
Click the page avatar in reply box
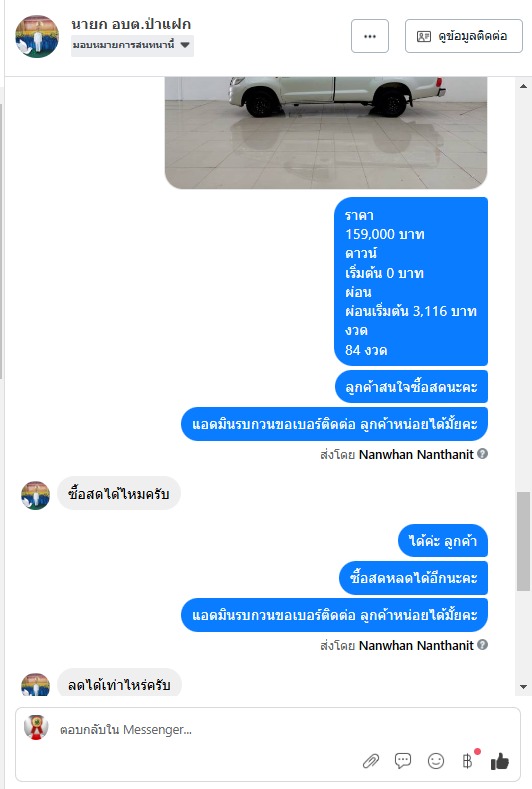pos(36,727)
